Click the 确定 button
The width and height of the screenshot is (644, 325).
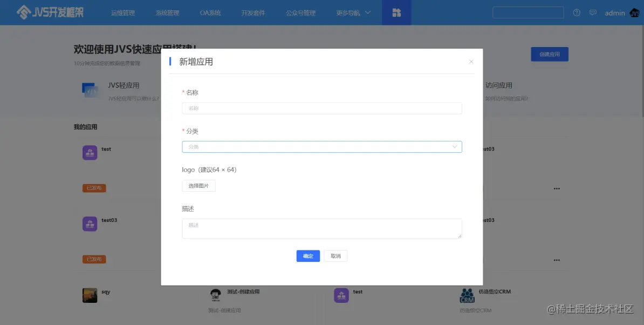pyautogui.click(x=308, y=256)
